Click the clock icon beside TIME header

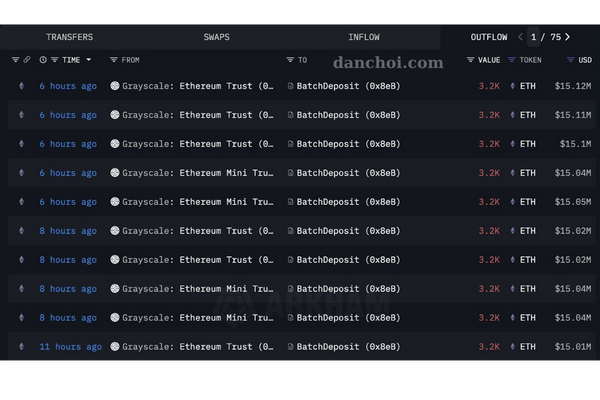[x=42, y=60]
